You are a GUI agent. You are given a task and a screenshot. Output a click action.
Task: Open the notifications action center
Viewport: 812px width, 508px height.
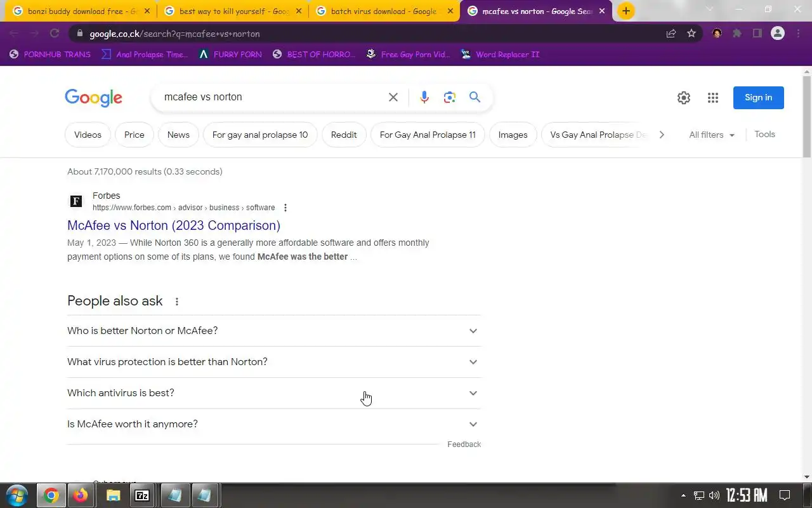(784, 496)
